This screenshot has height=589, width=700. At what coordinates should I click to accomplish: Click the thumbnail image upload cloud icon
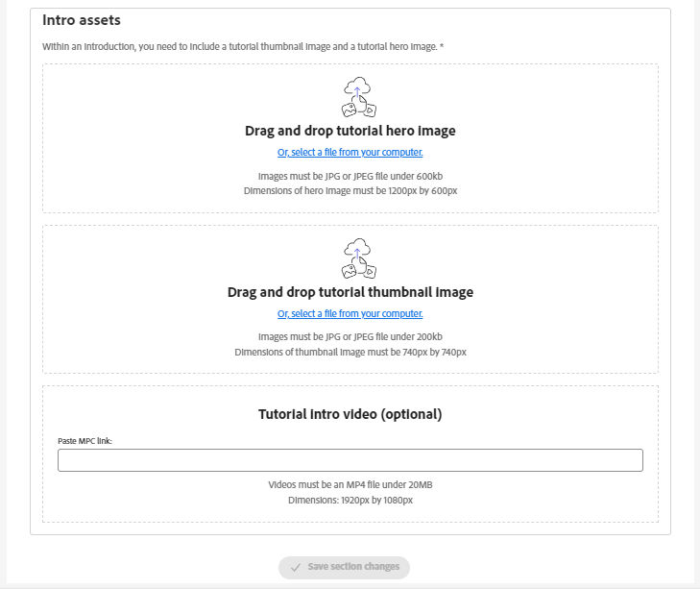click(x=357, y=258)
